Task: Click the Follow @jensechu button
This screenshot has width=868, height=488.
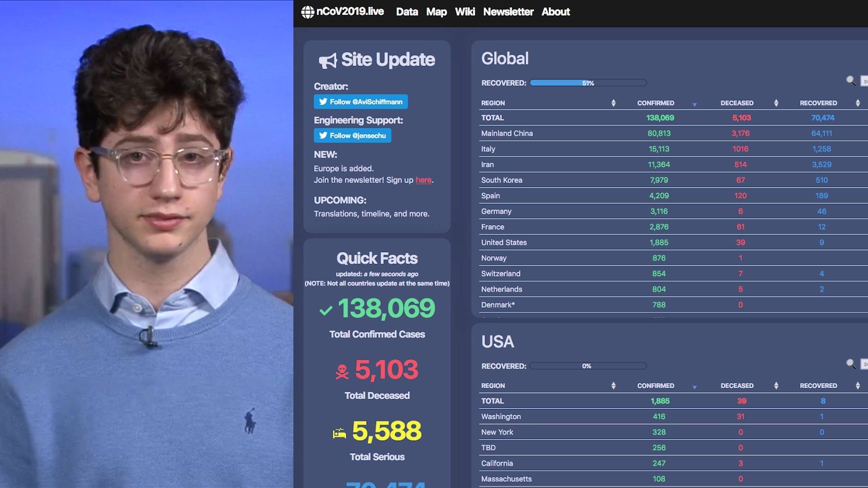Action: click(x=352, y=136)
